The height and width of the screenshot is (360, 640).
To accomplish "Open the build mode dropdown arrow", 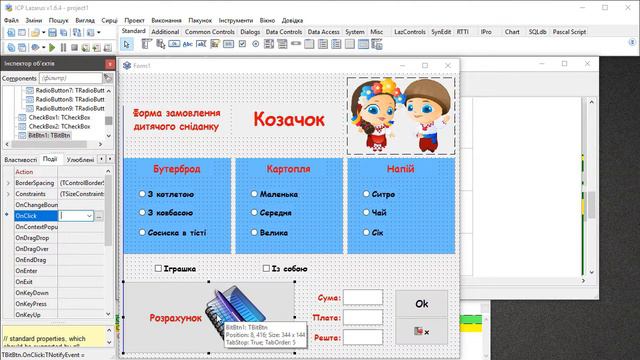I will [43, 48].
